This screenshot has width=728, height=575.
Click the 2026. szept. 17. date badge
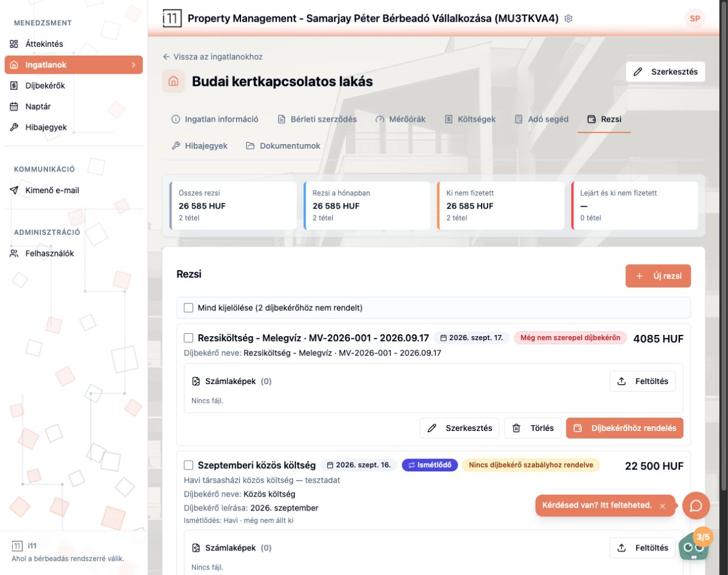tap(472, 338)
